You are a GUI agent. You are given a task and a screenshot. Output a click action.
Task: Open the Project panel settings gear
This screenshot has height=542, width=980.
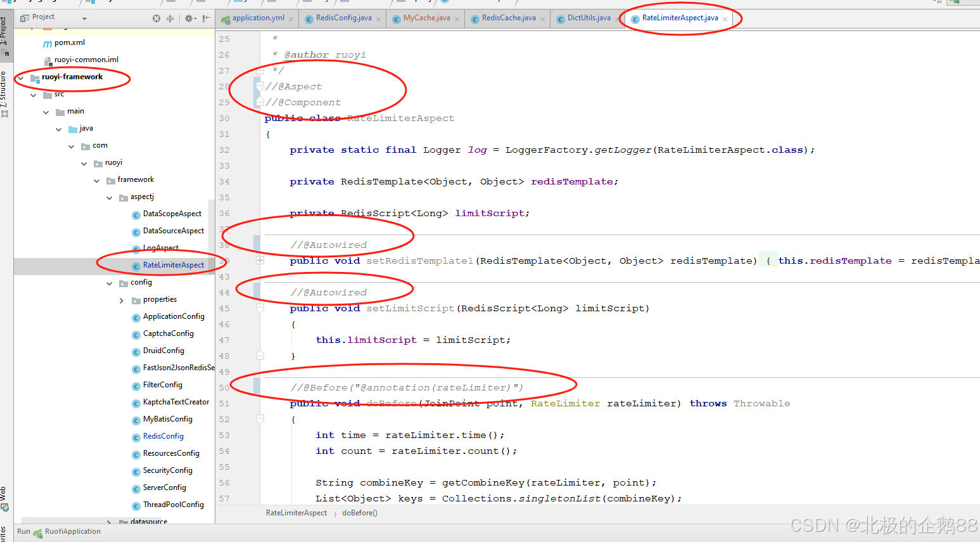point(189,18)
